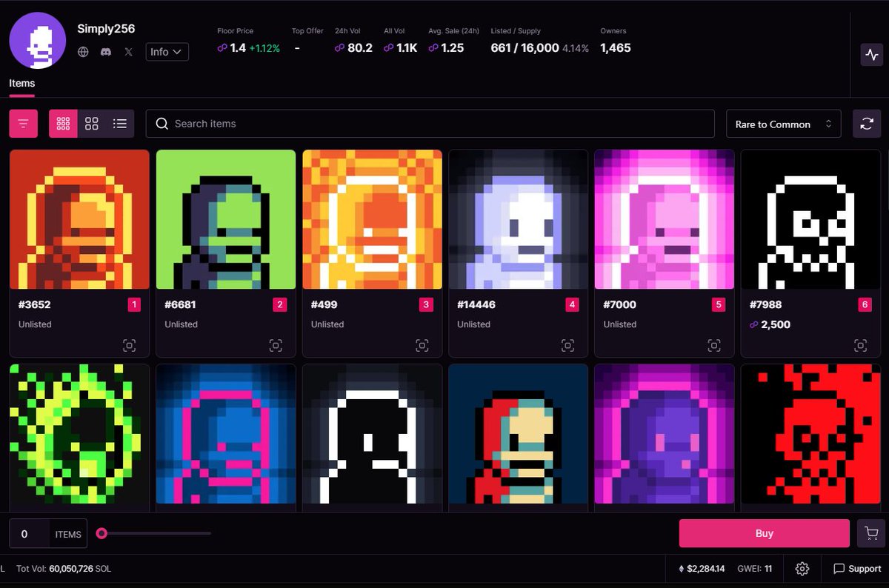
Task: Click the Simply256 collection avatar
Action: click(x=37, y=41)
